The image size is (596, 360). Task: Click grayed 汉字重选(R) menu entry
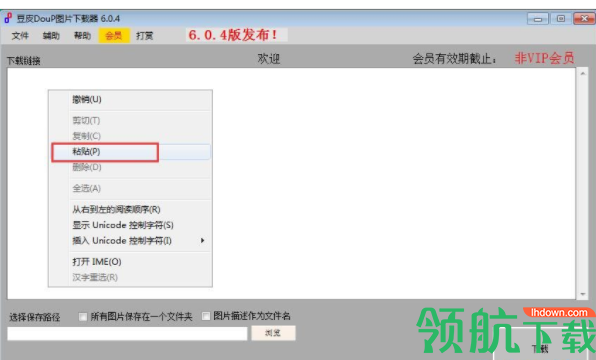130,278
